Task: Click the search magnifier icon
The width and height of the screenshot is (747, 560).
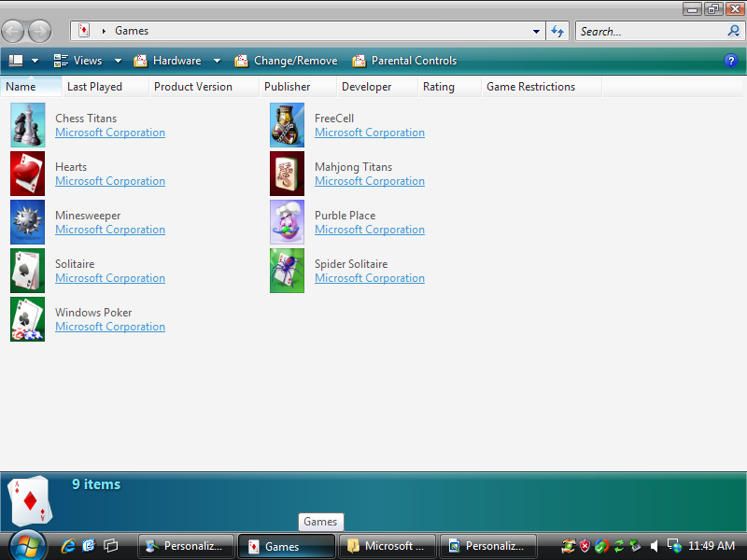Action: [734, 31]
